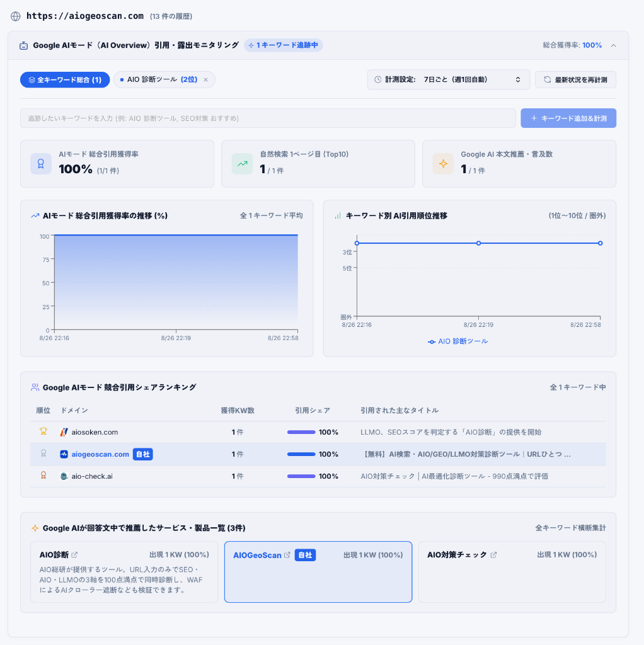Click the 引用シェア column header
Viewport: 644px width, 645px height.
click(x=313, y=411)
